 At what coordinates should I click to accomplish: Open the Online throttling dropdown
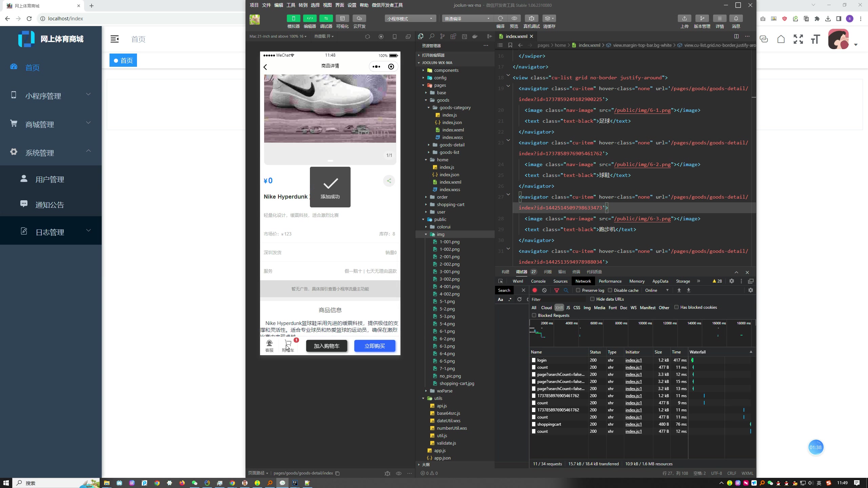pos(657,290)
